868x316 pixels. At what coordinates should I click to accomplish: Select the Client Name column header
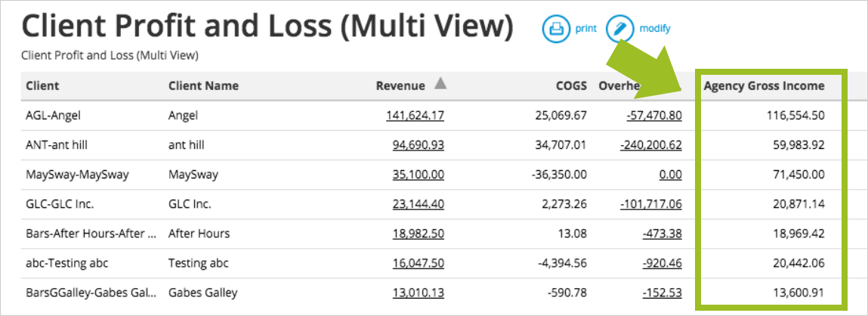(203, 85)
